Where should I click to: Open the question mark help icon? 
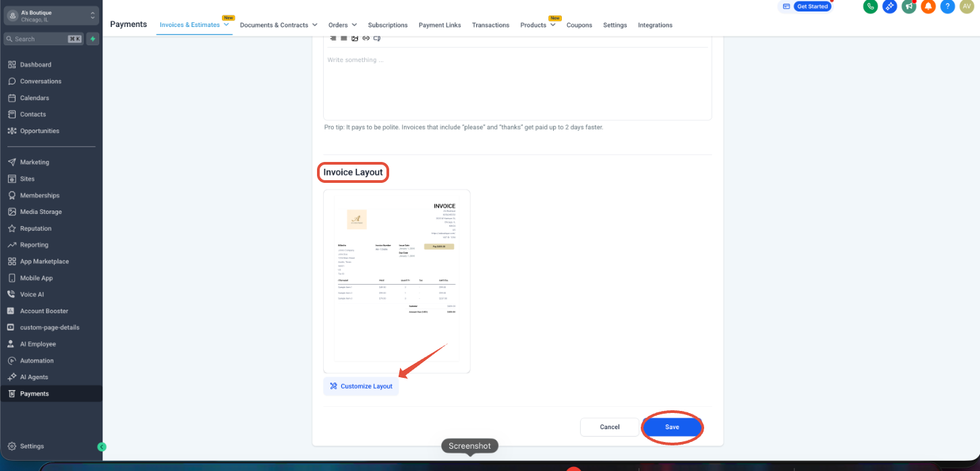point(948,6)
